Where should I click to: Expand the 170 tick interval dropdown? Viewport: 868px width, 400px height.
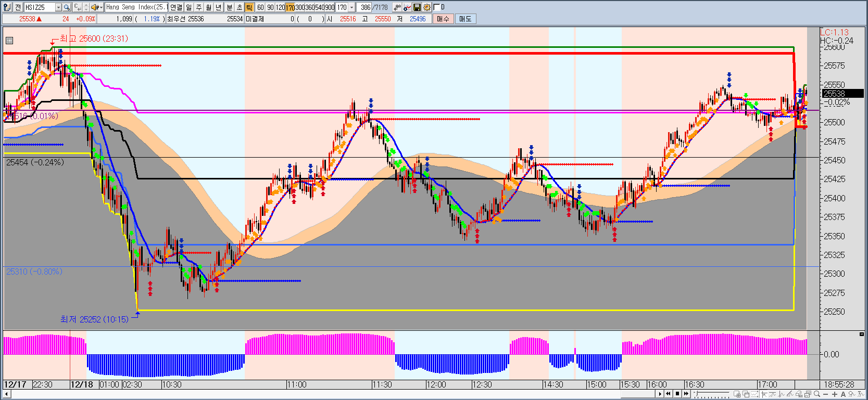[352, 7]
